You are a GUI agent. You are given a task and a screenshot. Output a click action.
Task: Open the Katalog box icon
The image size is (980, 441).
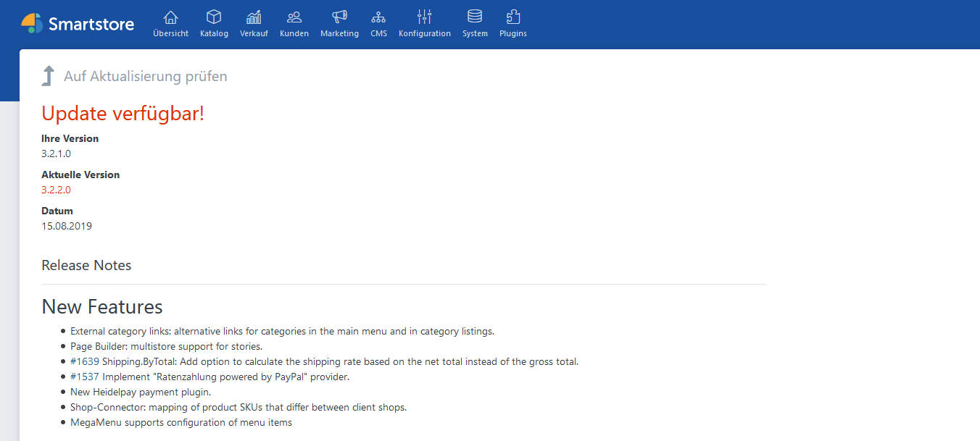tap(214, 17)
